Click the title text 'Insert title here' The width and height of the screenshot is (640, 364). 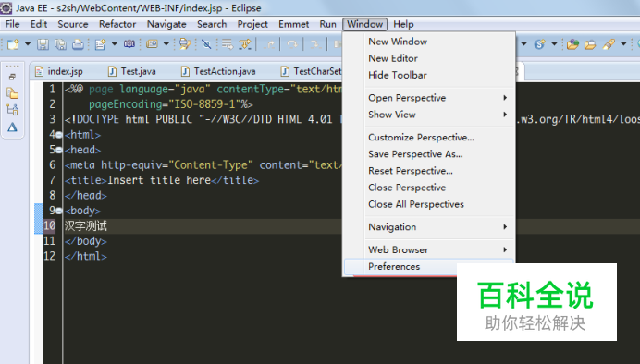point(159,180)
